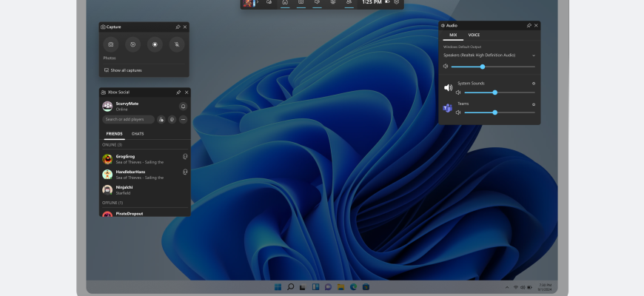Mute the default output speaker volume
This screenshot has width=644, height=296.
(x=446, y=66)
